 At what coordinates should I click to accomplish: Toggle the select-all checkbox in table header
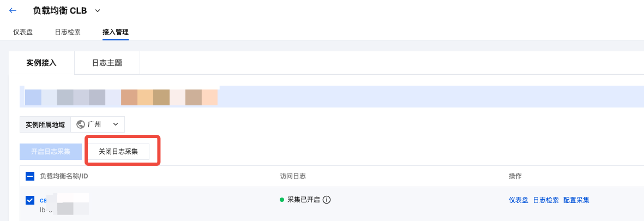(30, 176)
